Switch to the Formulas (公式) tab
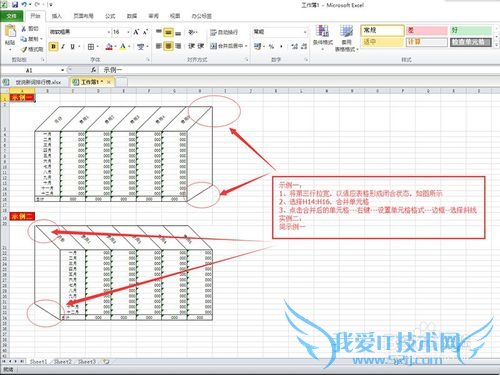This screenshot has height=375, width=500. click(110, 16)
